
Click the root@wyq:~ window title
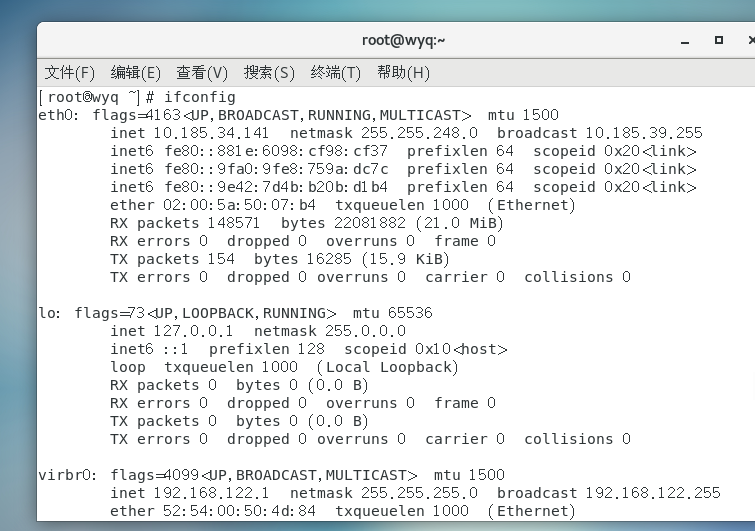(404, 40)
